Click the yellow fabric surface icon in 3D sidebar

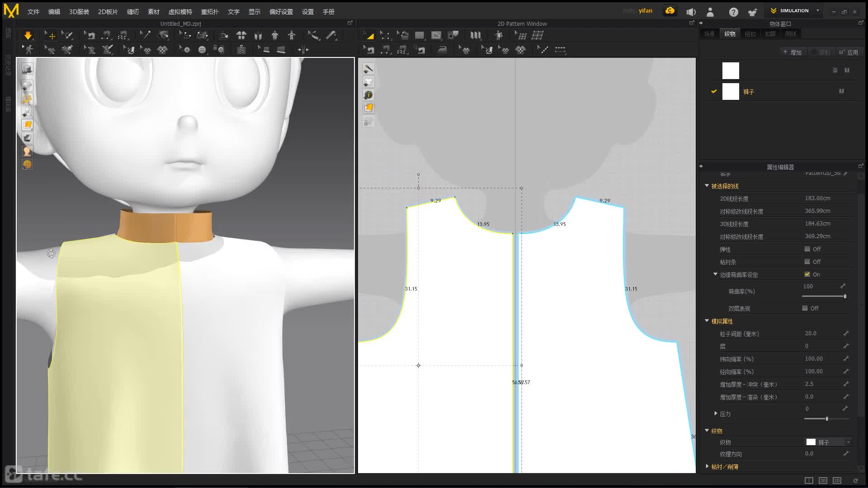(x=27, y=125)
